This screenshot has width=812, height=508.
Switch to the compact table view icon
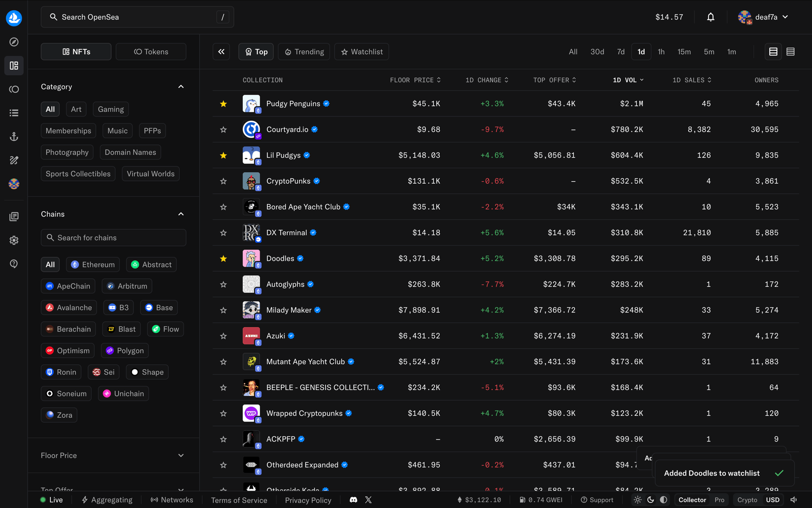coord(790,52)
